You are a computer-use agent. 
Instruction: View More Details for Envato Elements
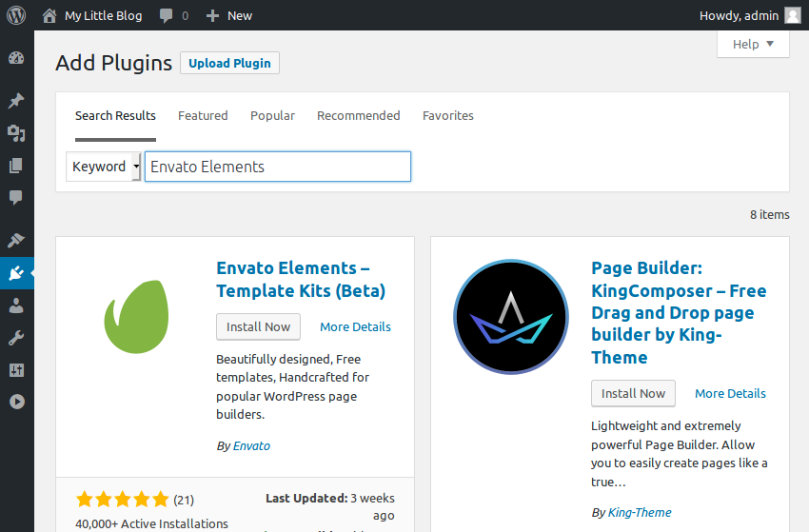356,326
